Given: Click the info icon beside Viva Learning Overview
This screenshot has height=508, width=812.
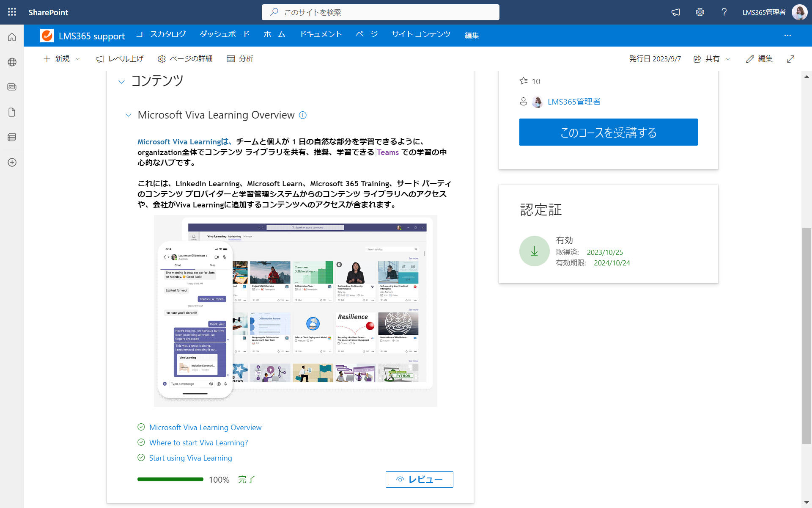Looking at the screenshot, I should click(303, 115).
